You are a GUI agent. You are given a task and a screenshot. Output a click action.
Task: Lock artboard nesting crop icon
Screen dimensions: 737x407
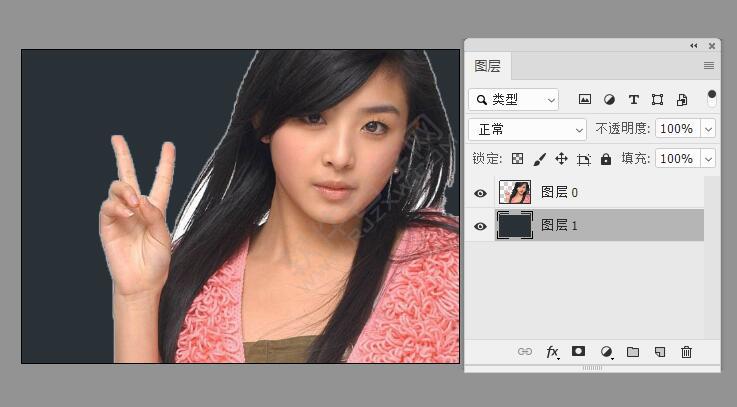pyautogui.click(x=583, y=159)
